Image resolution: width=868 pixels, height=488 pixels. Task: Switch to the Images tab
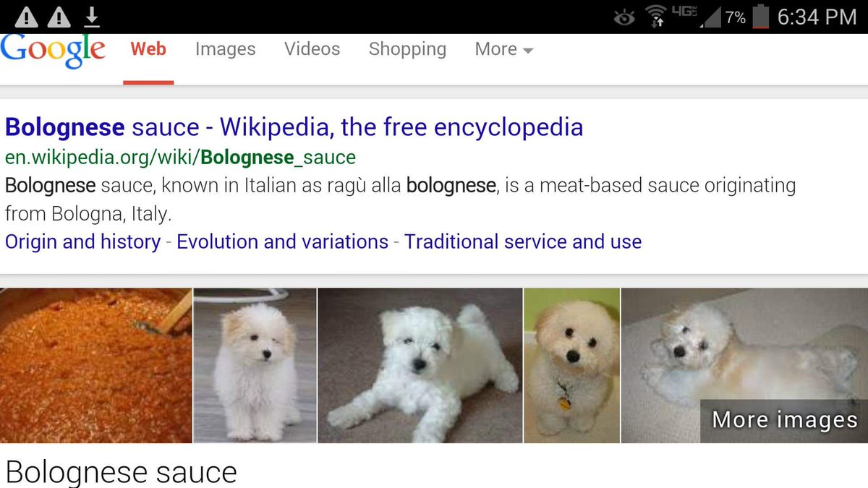tap(225, 49)
